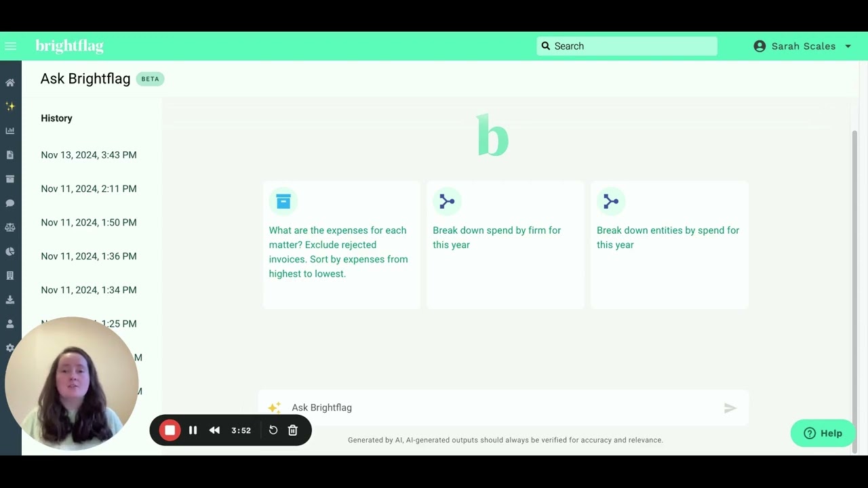Open history entry Nov 11, 2024, 1:34 PM
This screenshot has width=868, height=488.
click(x=89, y=290)
